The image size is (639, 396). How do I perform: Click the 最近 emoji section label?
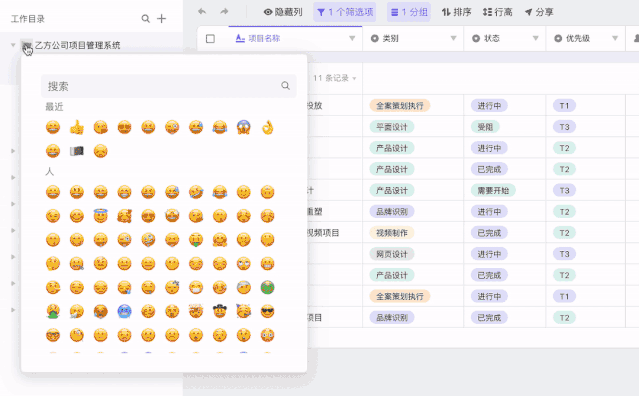click(x=54, y=107)
